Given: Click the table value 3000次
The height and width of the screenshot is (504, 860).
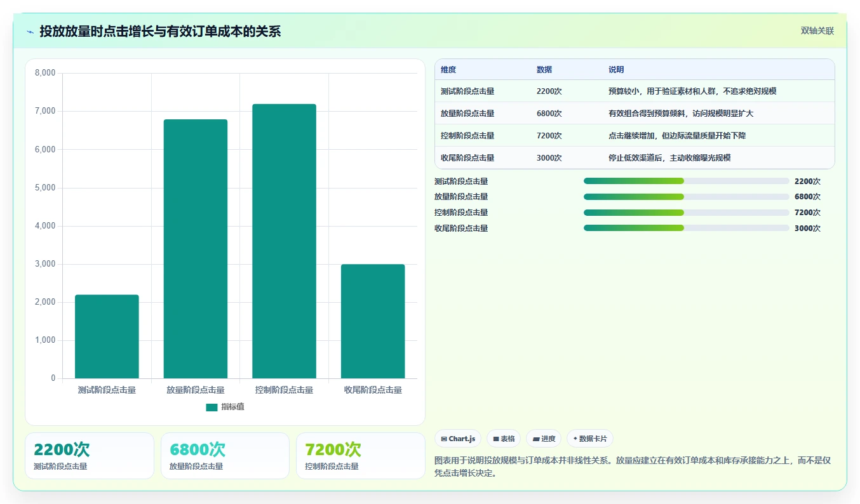Looking at the screenshot, I should (x=549, y=158).
